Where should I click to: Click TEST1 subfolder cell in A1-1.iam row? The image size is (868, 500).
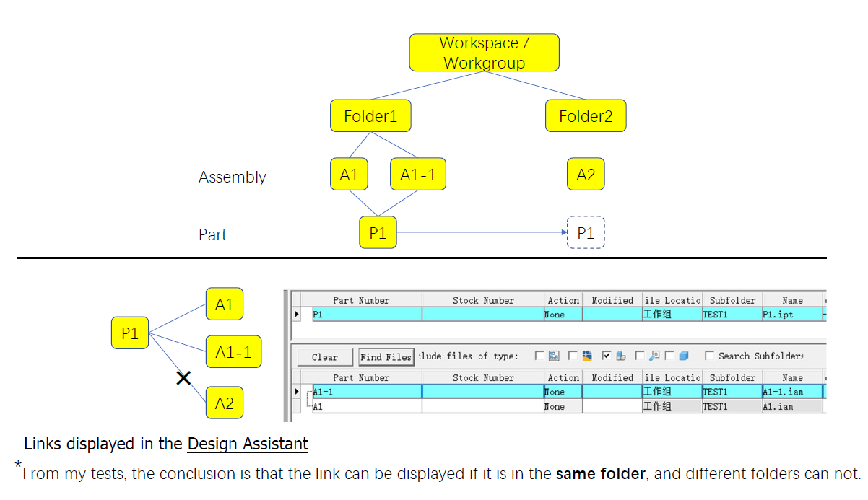(x=731, y=392)
